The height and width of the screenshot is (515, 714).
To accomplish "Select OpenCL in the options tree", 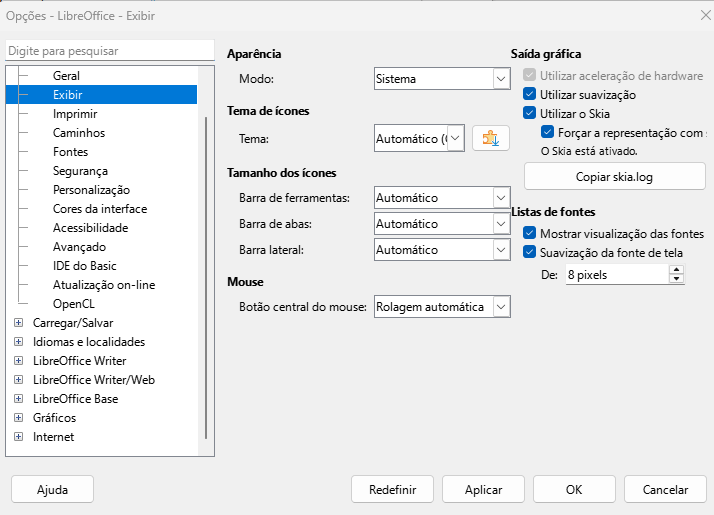I will [74, 304].
